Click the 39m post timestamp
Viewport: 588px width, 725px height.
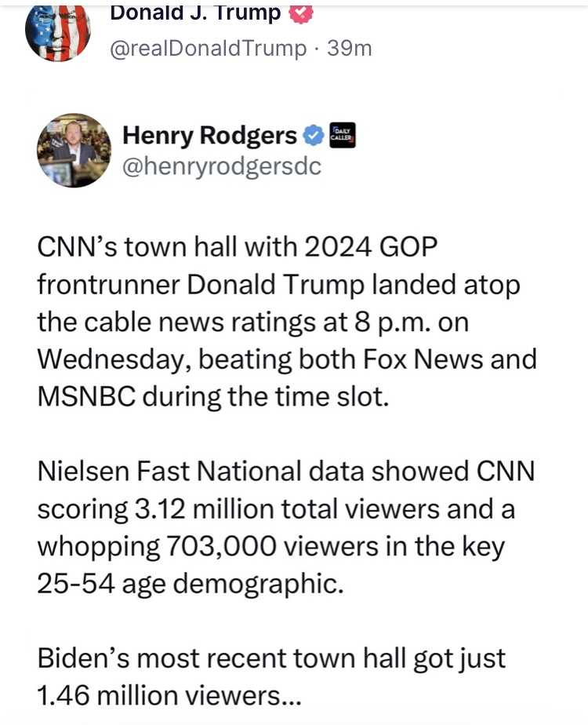350,48
